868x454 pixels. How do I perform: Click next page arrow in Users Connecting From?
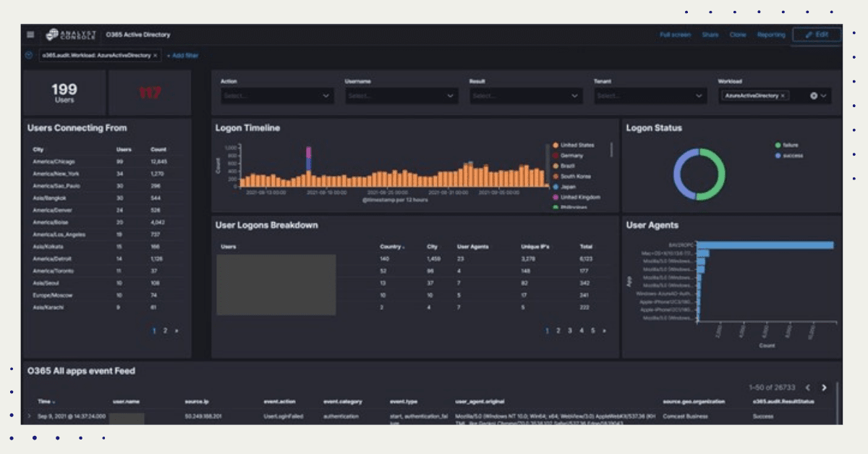coord(176,330)
